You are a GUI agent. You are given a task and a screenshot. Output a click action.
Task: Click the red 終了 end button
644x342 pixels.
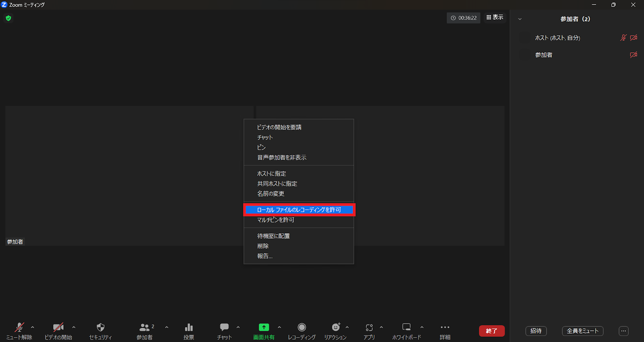(491, 331)
